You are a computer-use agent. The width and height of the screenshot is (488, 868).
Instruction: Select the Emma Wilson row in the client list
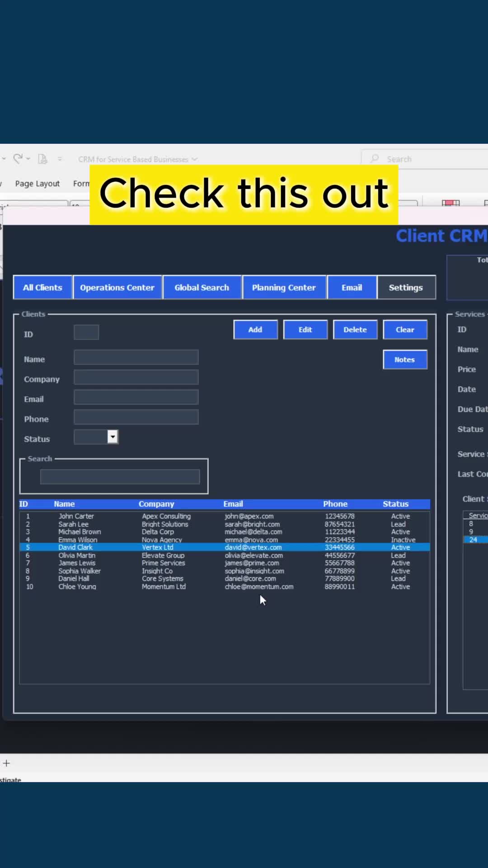coord(225,540)
